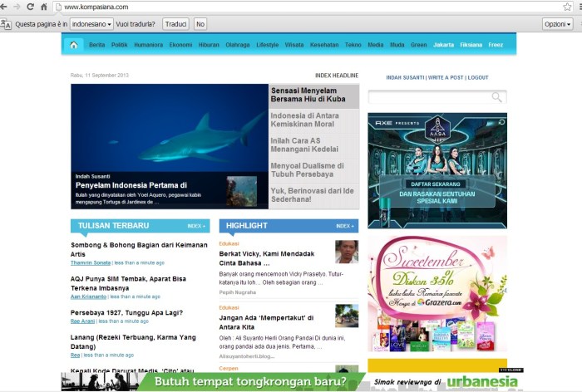
Task: Open the diver thumbnail in the headline
Action: click(x=241, y=191)
